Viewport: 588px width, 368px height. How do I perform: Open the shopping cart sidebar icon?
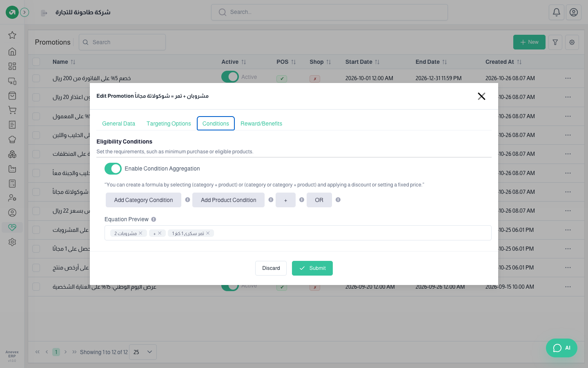[x=12, y=110]
